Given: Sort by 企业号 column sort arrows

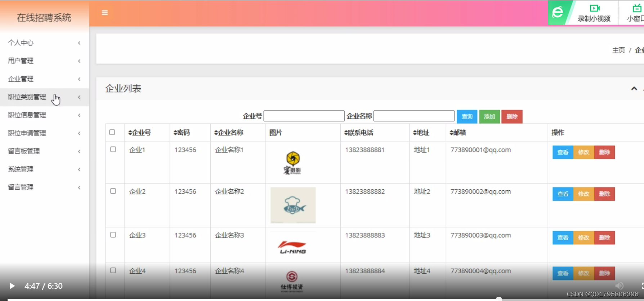Looking at the screenshot, I should point(130,133).
